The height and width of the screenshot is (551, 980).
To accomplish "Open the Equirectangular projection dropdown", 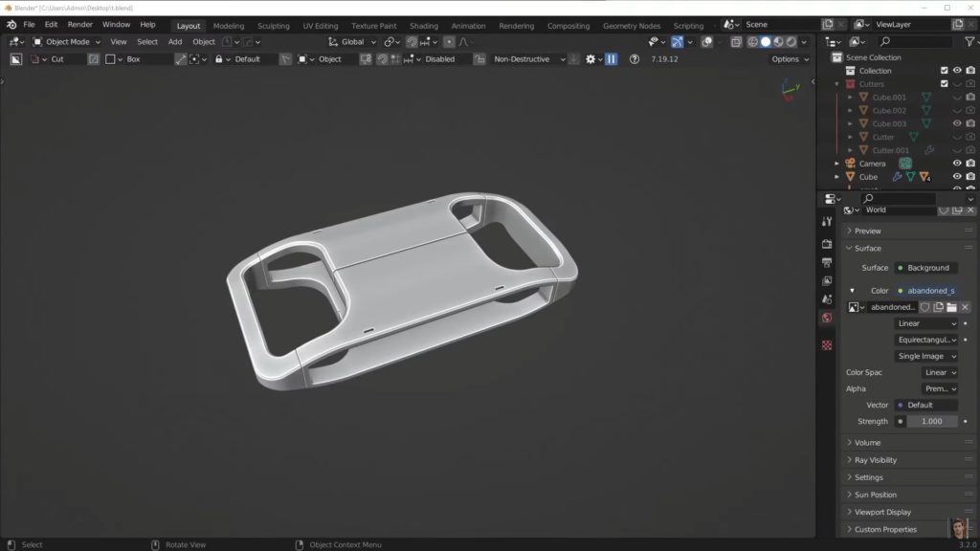I will tap(926, 340).
